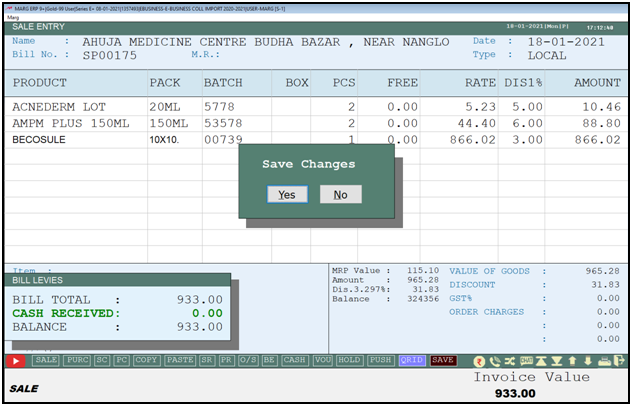The image size is (632, 406).
Task: Select the ACNEDERM LOT product row
Action: click(x=70, y=107)
